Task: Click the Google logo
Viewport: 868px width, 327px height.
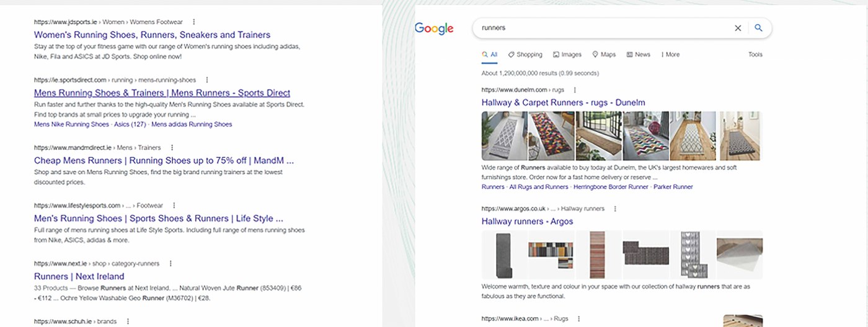Action: coord(434,28)
